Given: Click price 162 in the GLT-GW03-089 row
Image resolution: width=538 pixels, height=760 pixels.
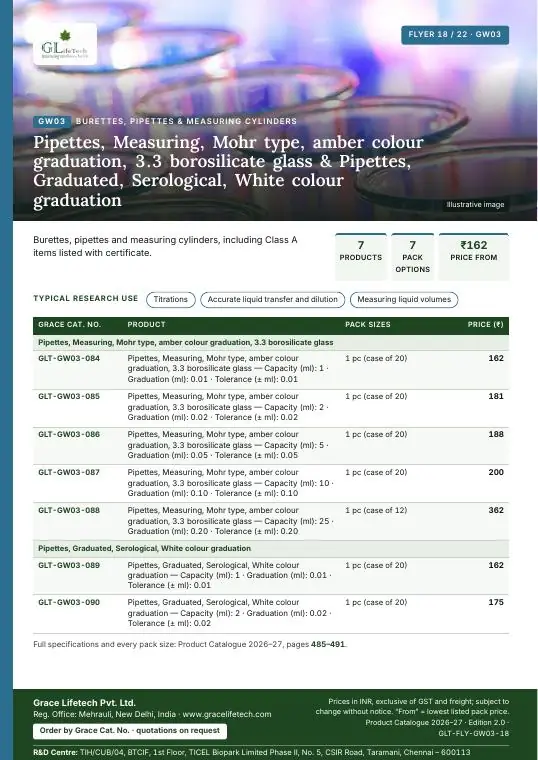Looking at the screenshot, I should 496,565.
